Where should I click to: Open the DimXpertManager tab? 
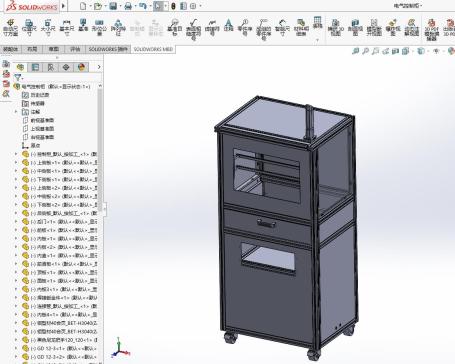coord(66,67)
